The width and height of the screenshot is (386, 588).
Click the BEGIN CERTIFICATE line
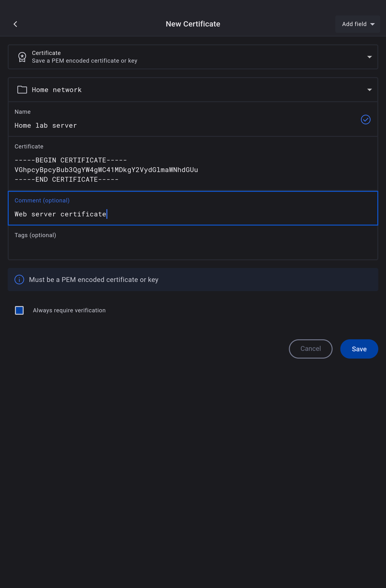coord(71,160)
